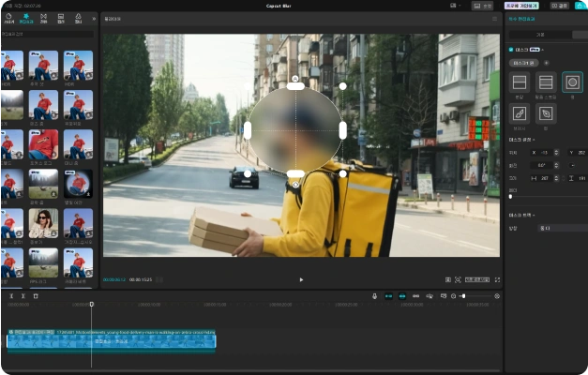Select the woman with sunglasses effect thumbnail
The image size is (588, 375).
click(x=43, y=223)
